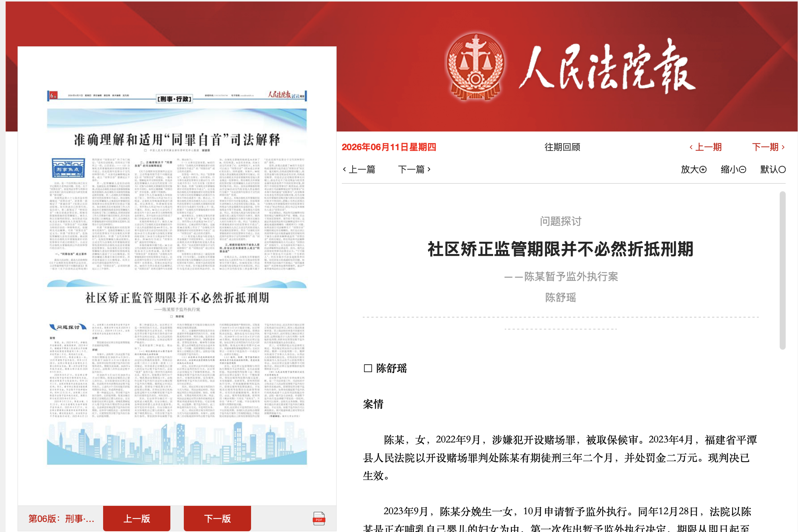Download the PDF version icon
Viewport: 798px width, 532px height.
coord(319,519)
